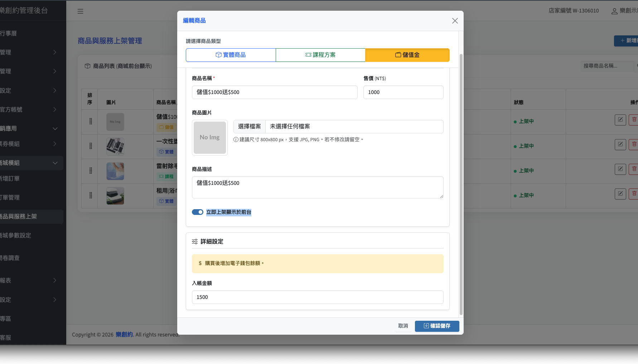Click the 入帳金額 input field

[x=317, y=297]
